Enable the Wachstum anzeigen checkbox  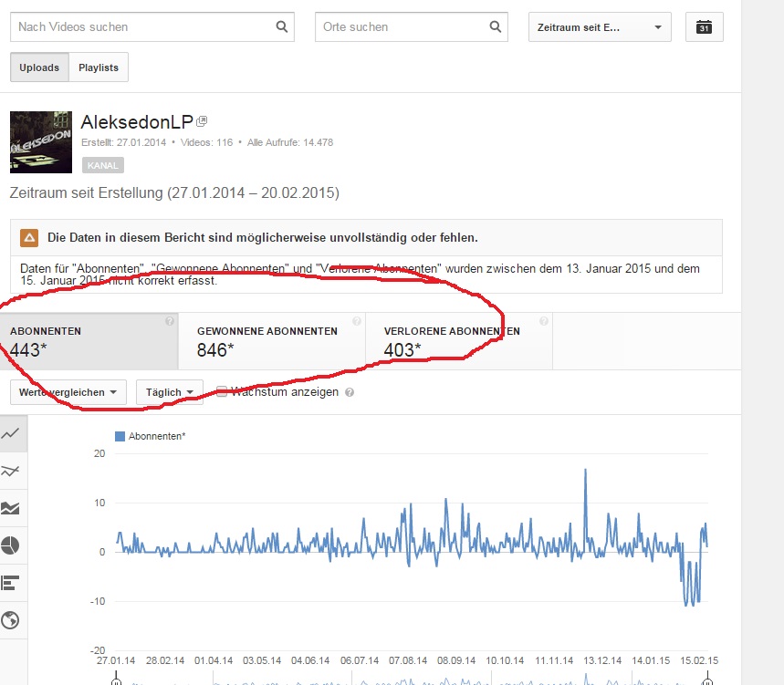[x=222, y=392]
